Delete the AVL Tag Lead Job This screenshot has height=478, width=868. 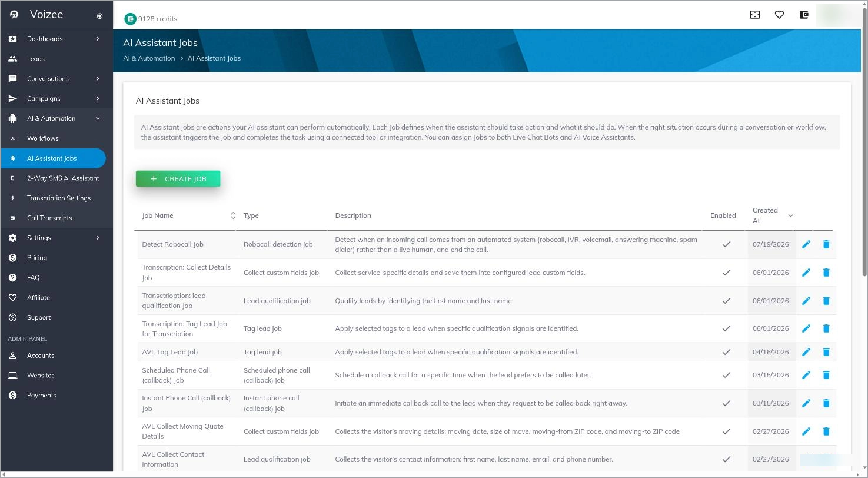[x=826, y=352]
